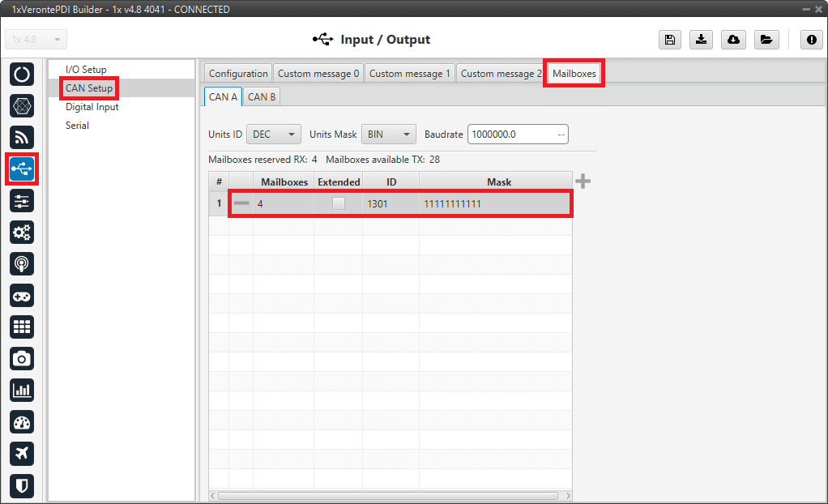Open the Units ID dropdown
Viewport: 828px width, 504px height.
point(275,135)
